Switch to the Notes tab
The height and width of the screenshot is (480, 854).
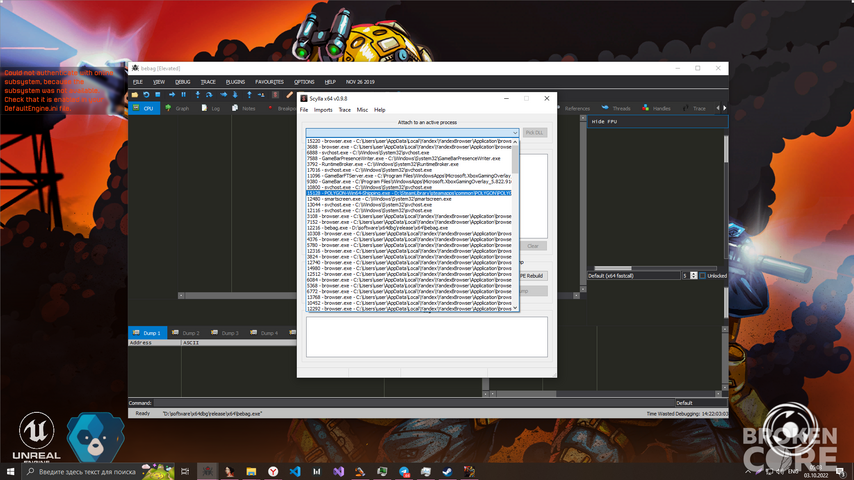pyautogui.click(x=243, y=108)
